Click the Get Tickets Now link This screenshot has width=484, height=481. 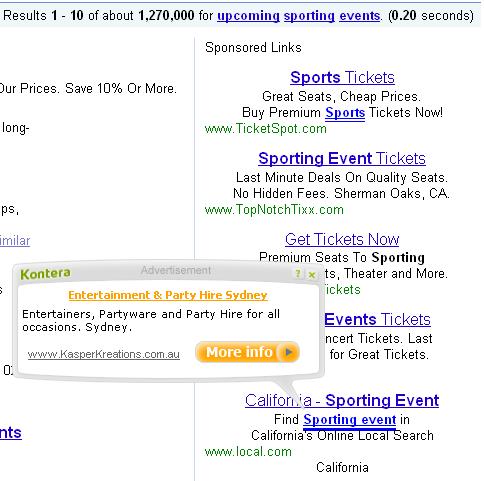point(342,239)
